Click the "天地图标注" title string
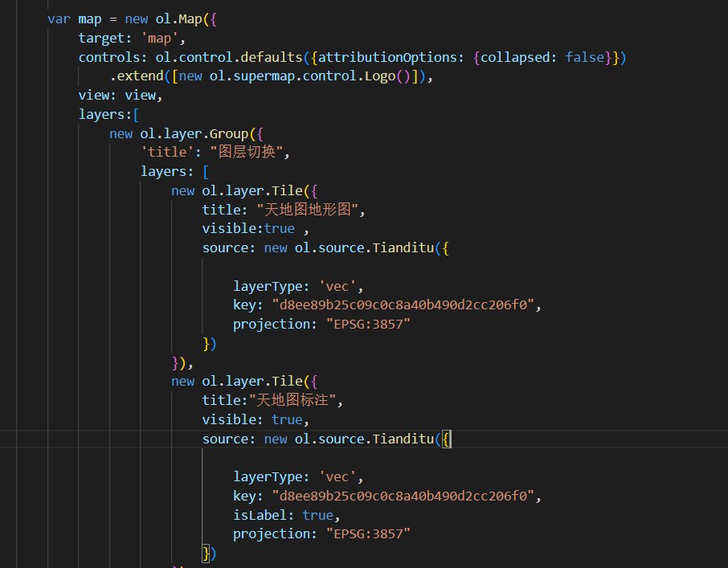The height and width of the screenshot is (568, 728). click(292, 400)
